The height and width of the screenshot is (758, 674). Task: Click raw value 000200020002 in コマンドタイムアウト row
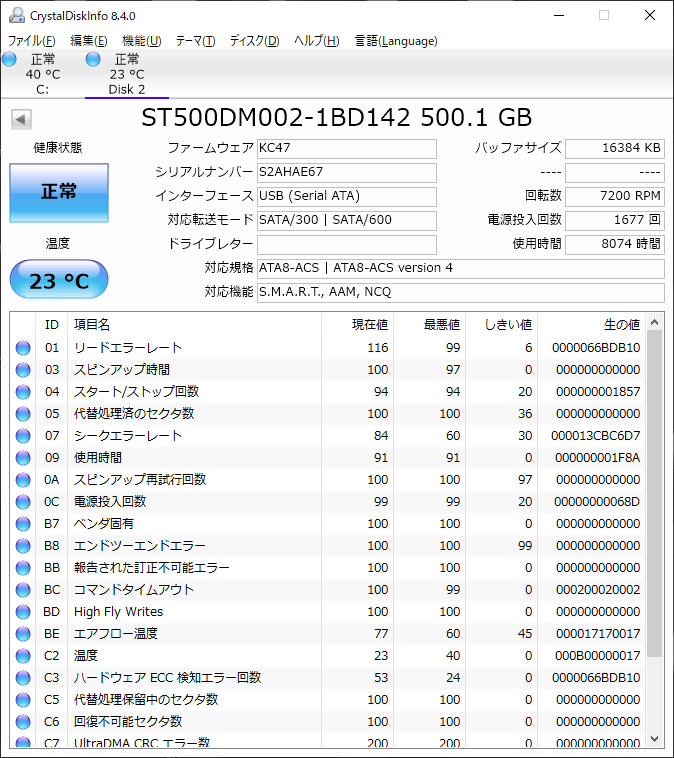pos(598,590)
